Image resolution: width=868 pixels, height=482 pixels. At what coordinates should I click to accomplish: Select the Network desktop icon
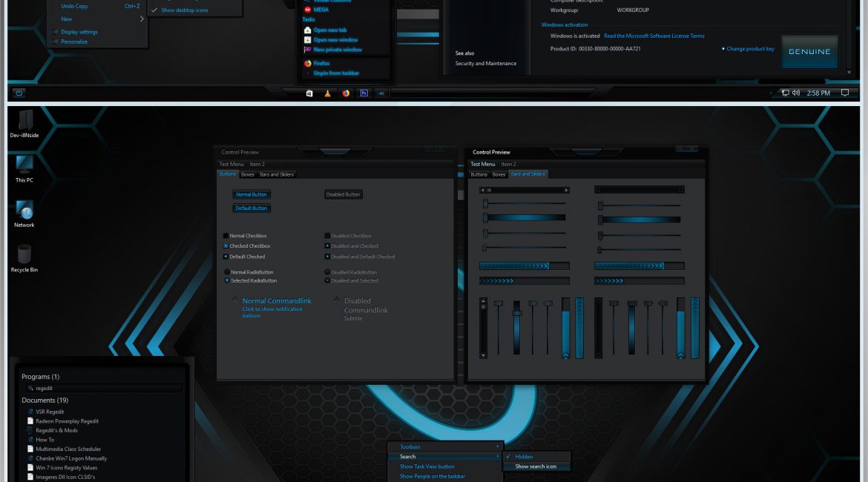[x=24, y=214]
